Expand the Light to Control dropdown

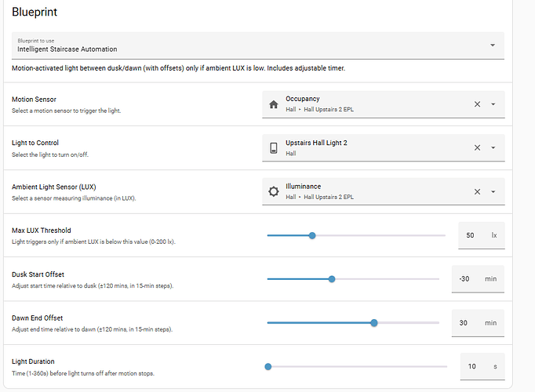tap(493, 148)
